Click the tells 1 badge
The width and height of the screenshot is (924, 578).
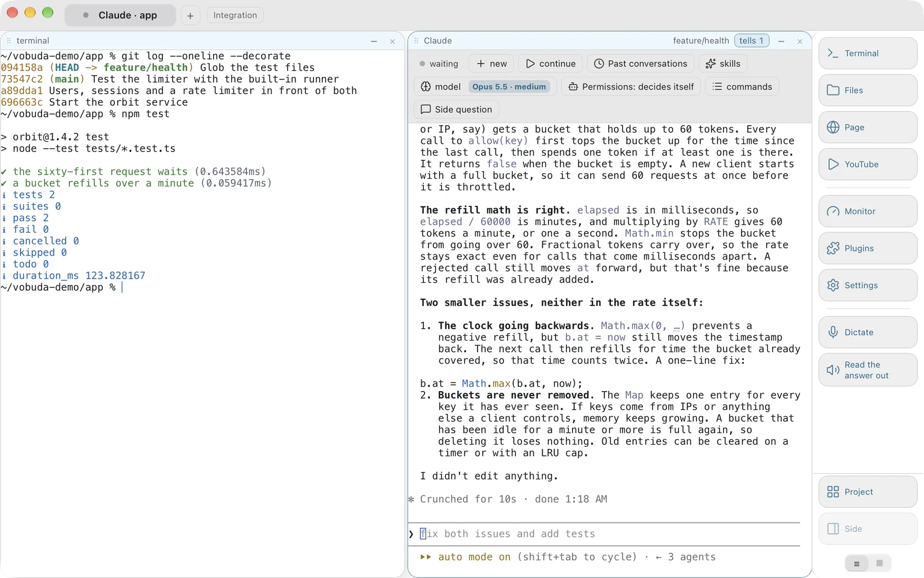tap(751, 40)
